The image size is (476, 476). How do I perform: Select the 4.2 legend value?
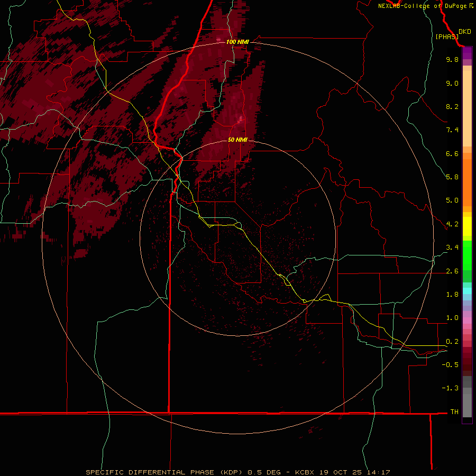coord(452,224)
